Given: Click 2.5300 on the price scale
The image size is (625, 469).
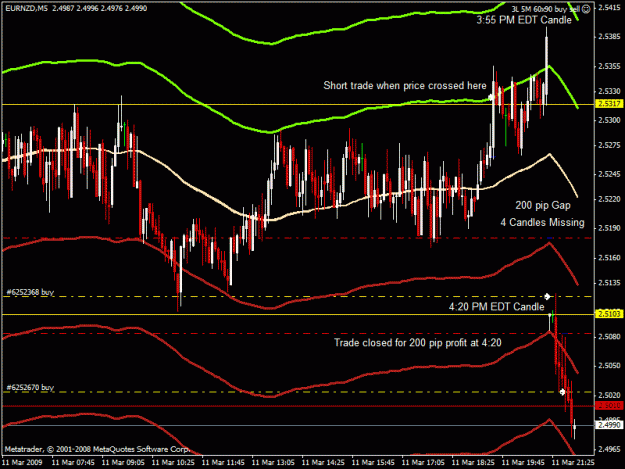Looking at the screenshot, I should click(609, 120).
